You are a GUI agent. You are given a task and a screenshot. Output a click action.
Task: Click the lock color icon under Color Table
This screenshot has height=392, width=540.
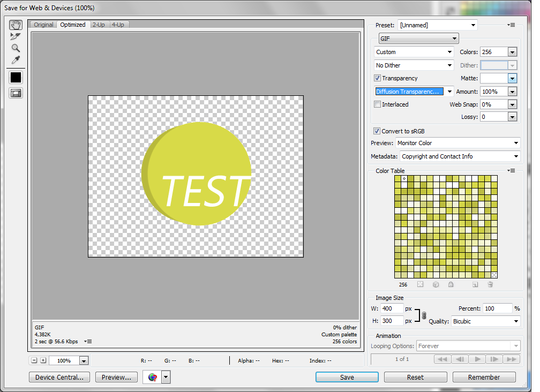pyautogui.click(x=451, y=285)
